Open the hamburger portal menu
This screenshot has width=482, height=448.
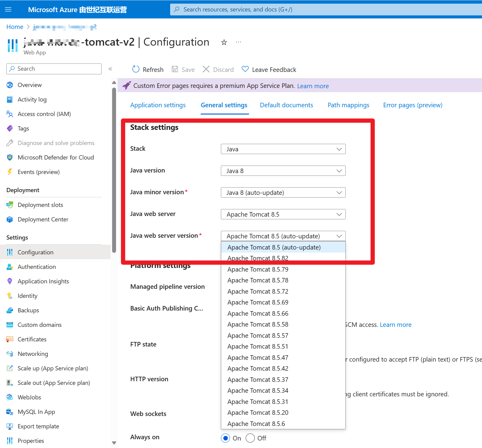(8, 9)
